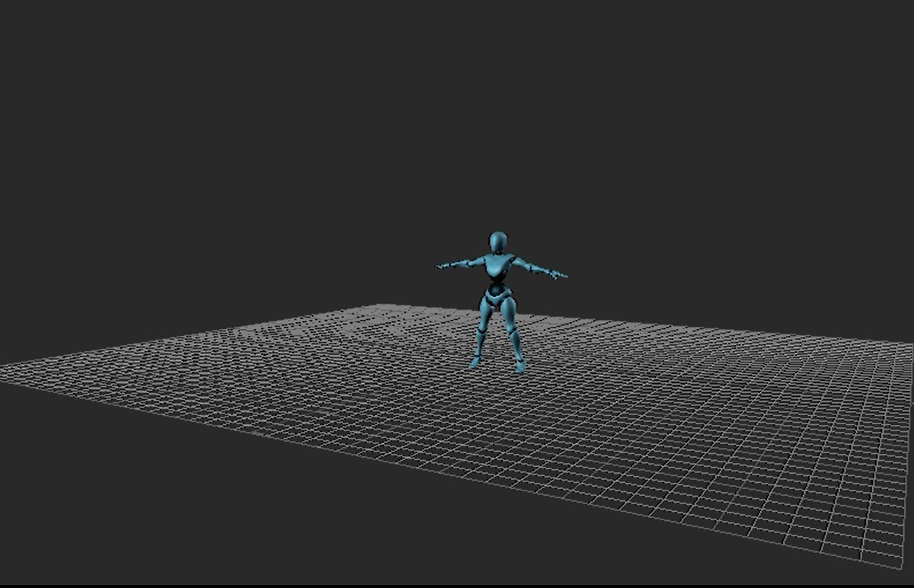Click the blue humanoid figure's head
Screen dimensions: 914x588
pyautogui.click(x=498, y=242)
